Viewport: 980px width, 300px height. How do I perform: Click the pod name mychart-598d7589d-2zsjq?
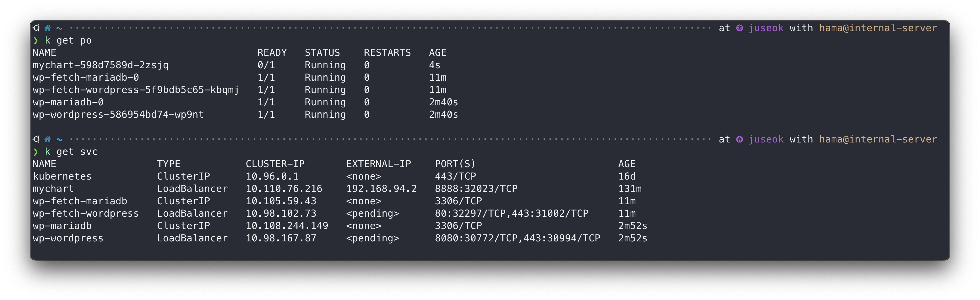(x=101, y=65)
